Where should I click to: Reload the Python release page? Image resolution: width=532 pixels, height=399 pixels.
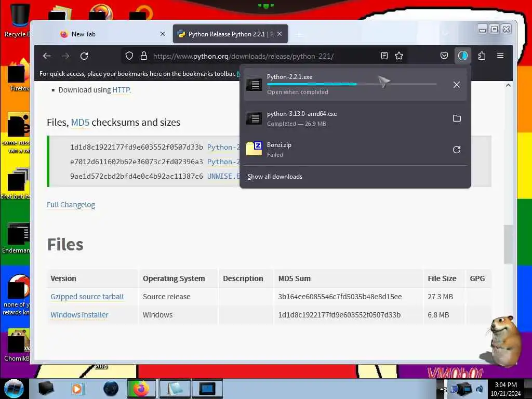coord(84,56)
